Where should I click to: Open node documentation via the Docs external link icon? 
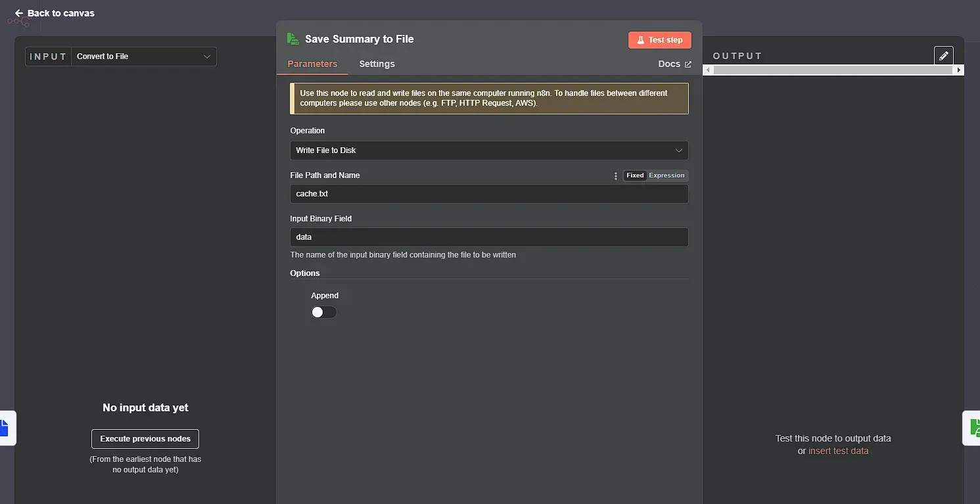click(689, 64)
